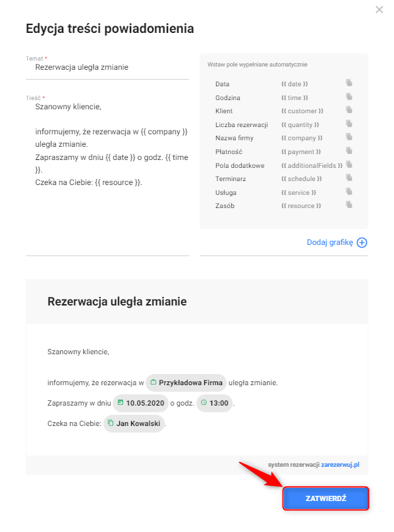Click the ZATWIERDŹ button
Viewport: 394px width, 532px height.
(x=325, y=498)
